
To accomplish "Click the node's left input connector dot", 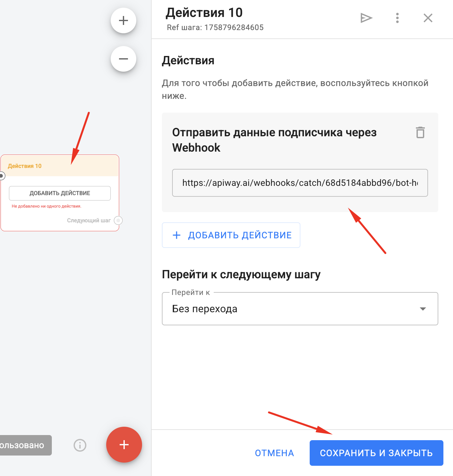I will pos(2,176).
